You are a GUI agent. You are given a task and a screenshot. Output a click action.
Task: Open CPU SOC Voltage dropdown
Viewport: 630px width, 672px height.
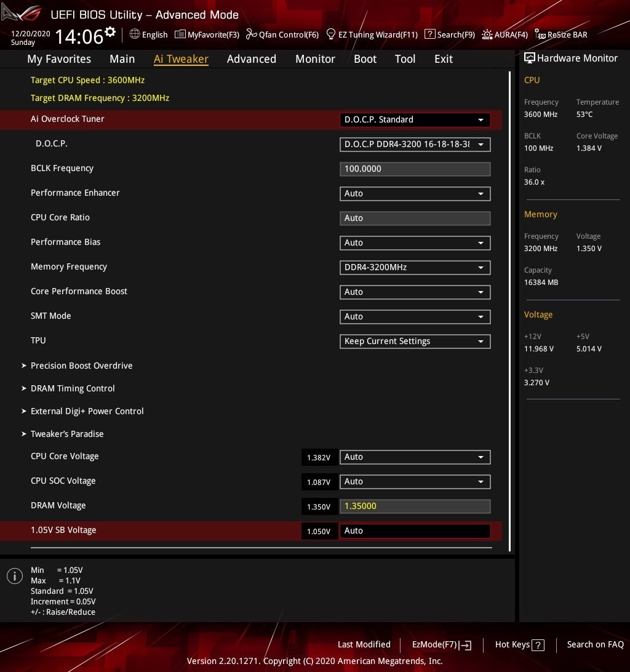click(415, 482)
